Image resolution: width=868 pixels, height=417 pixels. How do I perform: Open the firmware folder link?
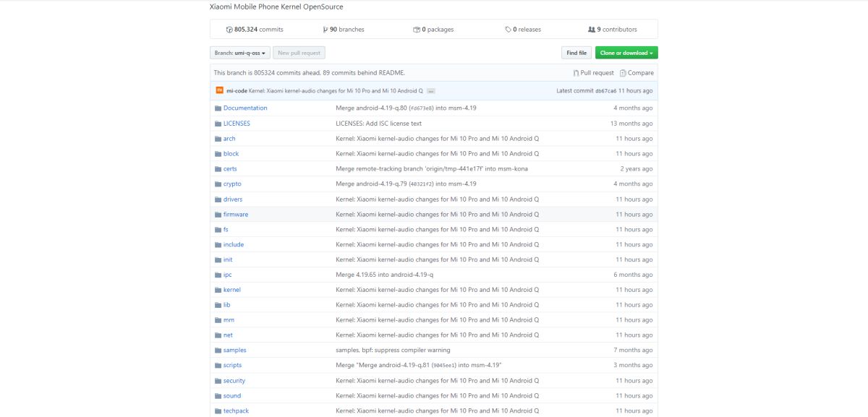(236, 215)
